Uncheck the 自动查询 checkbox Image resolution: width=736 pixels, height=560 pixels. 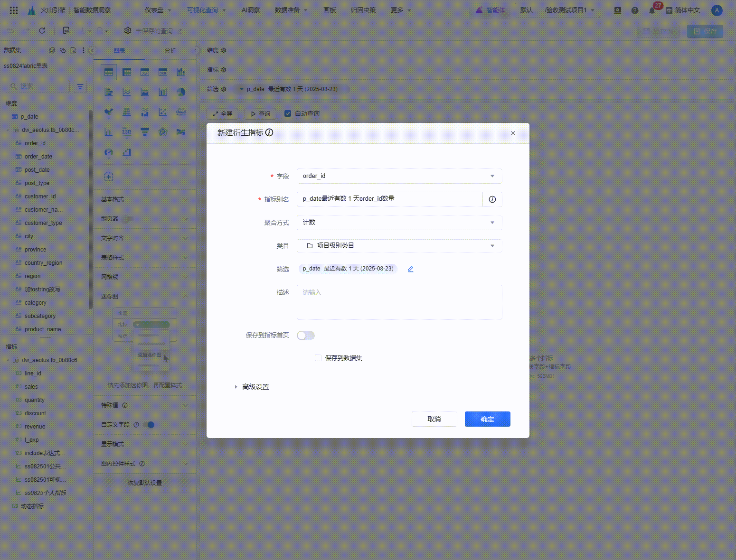point(288,113)
